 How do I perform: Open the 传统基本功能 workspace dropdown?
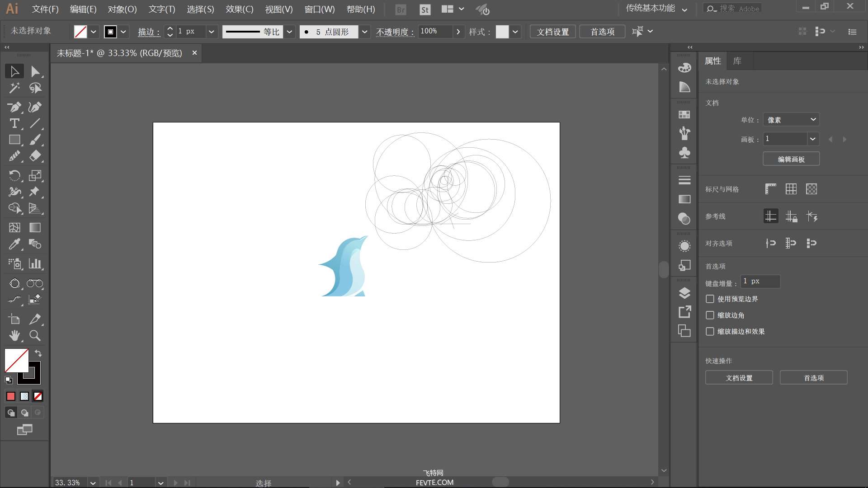(656, 9)
